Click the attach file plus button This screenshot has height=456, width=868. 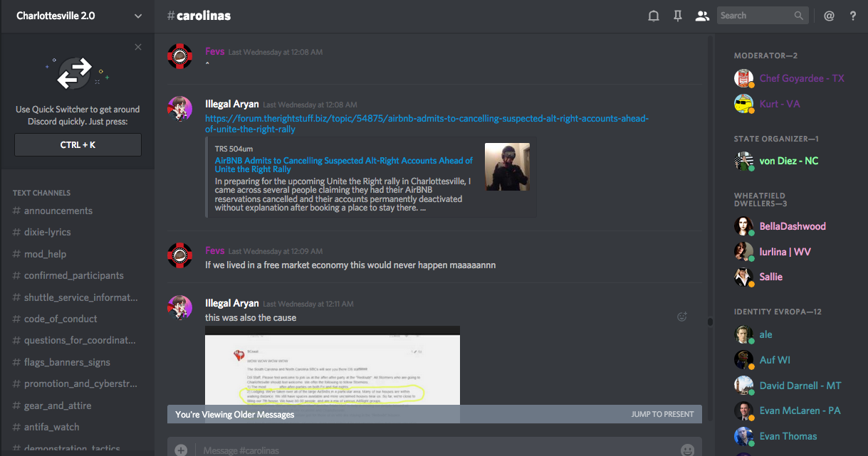[x=181, y=450]
